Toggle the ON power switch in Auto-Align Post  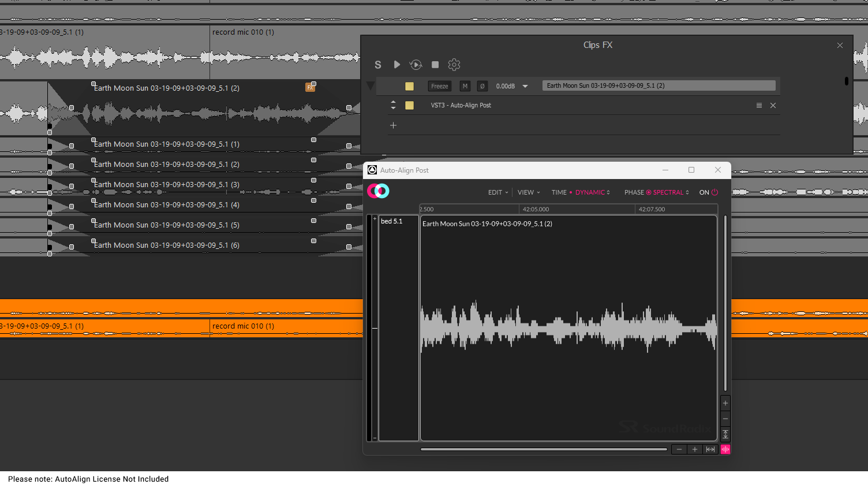pos(714,192)
